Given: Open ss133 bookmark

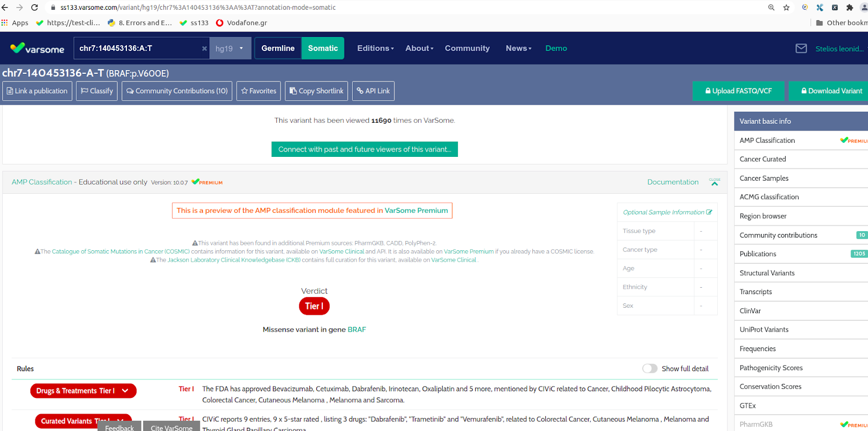Looking at the screenshot, I should [x=194, y=23].
